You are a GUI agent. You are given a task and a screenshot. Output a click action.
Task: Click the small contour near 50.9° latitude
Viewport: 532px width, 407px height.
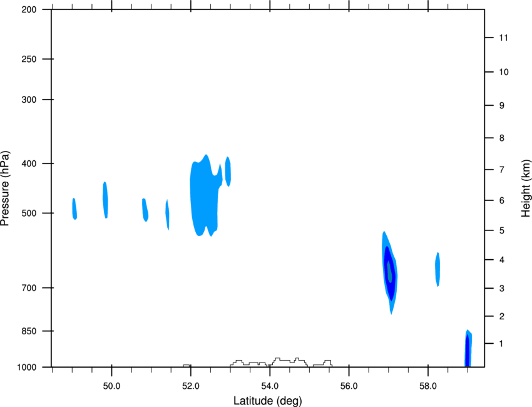(145, 210)
